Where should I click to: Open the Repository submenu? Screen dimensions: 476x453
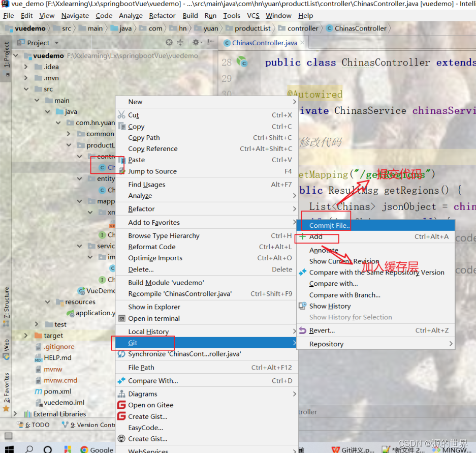(375, 344)
